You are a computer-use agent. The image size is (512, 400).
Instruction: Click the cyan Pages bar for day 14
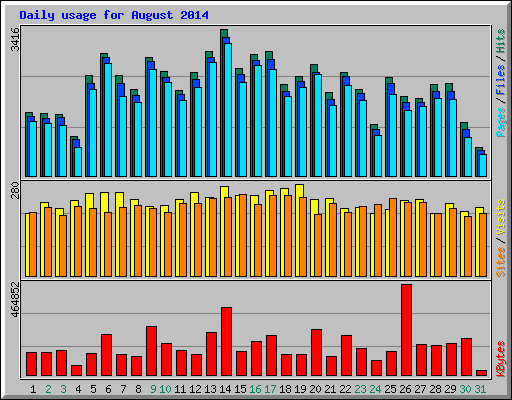228,110
